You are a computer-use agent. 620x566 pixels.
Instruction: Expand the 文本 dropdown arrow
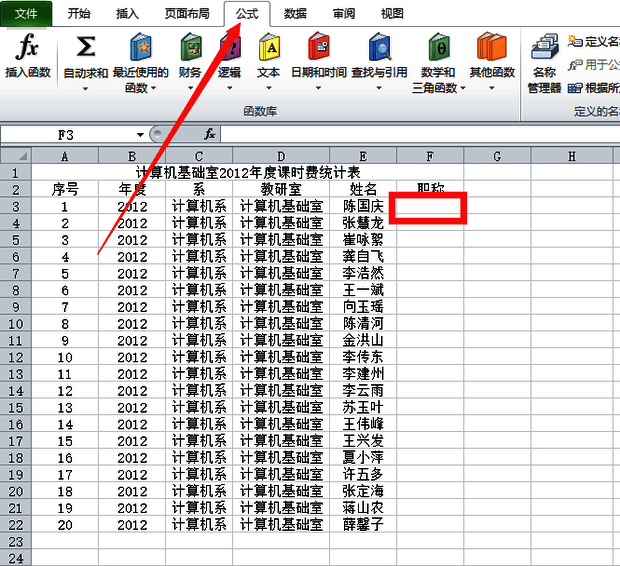tap(269, 88)
